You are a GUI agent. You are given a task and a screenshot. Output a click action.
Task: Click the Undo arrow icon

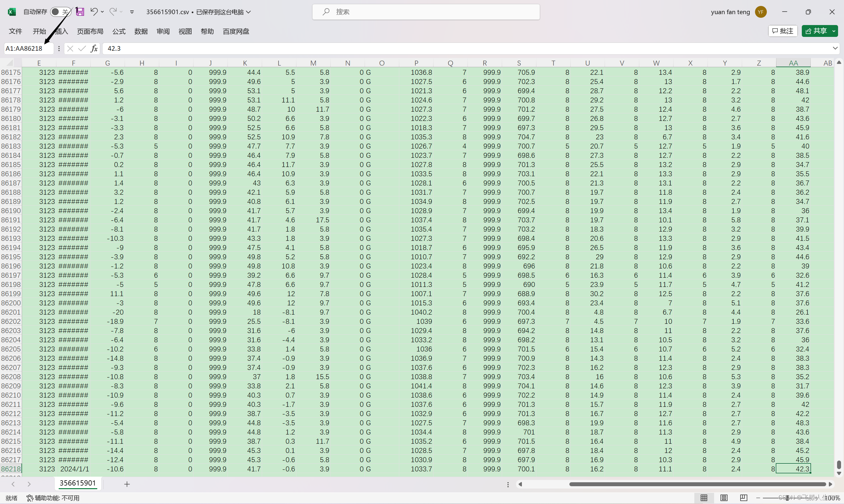tap(94, 12)
